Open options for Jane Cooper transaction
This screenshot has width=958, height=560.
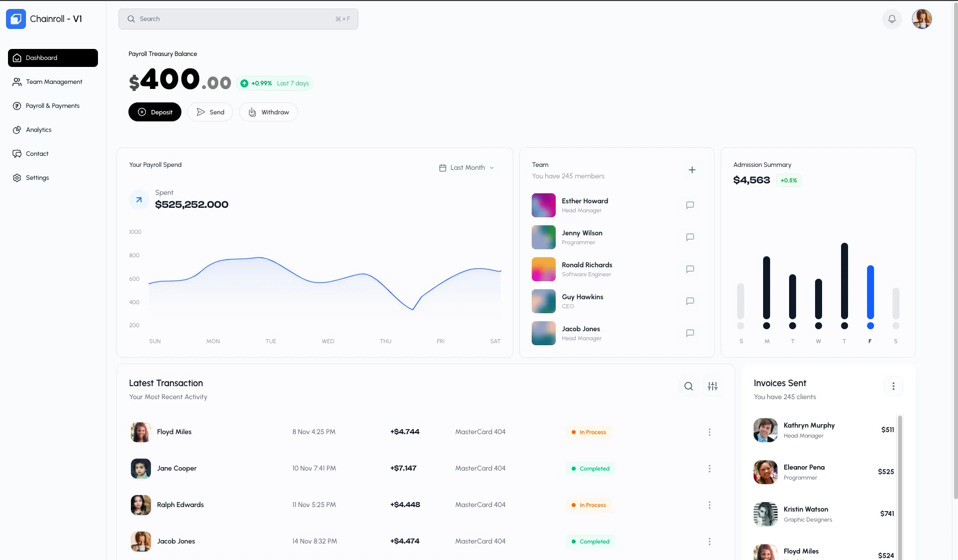point(709,469)
